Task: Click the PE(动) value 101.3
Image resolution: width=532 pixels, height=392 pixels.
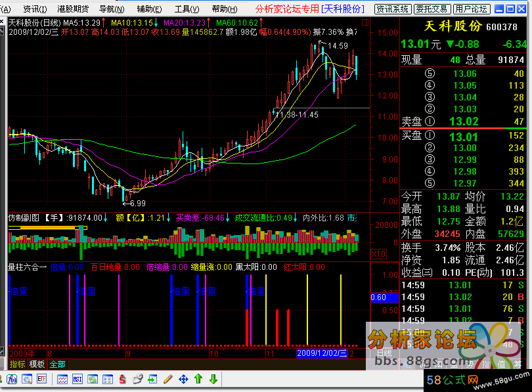Action: [513, 272]
